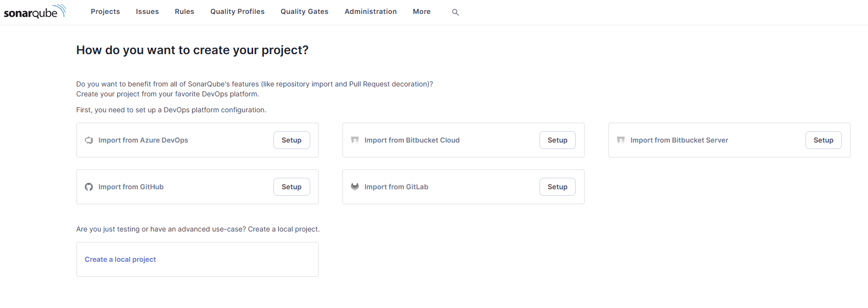The height and width of the screenshot is (308, 868).
Task: Click the SonarQube logo
Action: tap(35, 11)
